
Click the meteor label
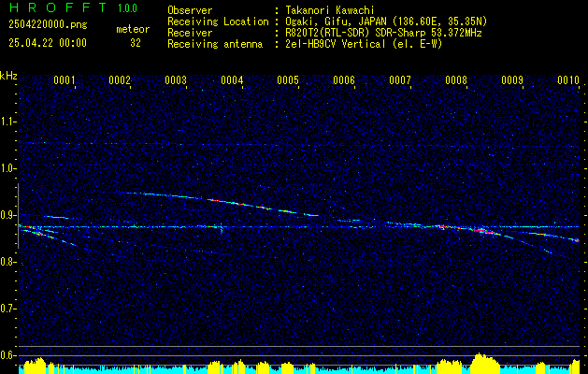click(133, 29)
